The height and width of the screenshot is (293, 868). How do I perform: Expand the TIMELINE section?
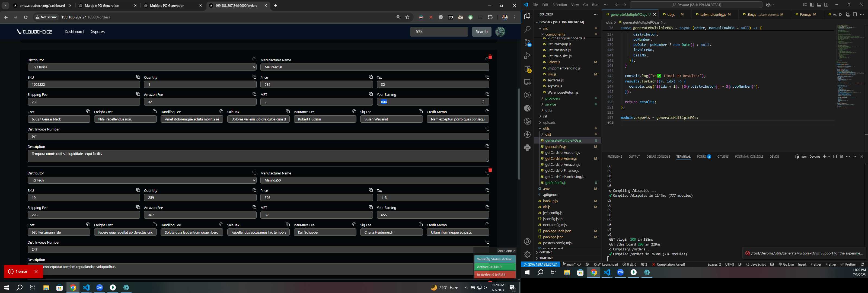pos(546,258)
